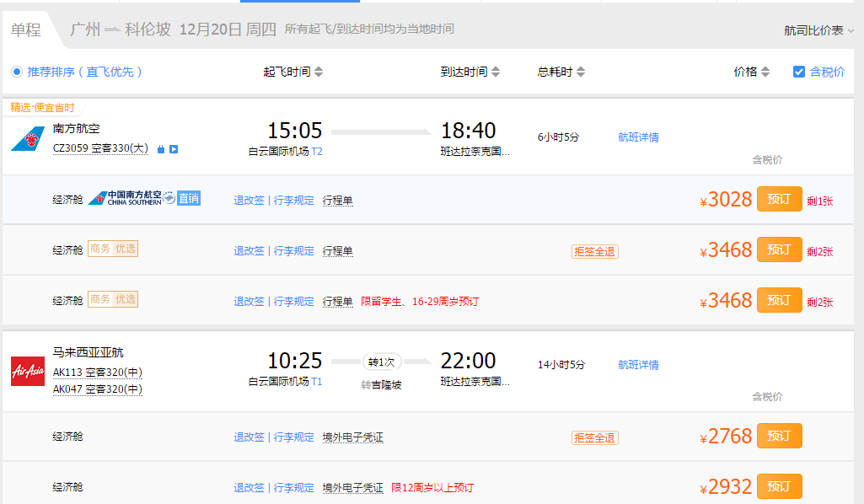This screenshot has height=504, width=864.
Task: Click the 6小时5分 duration text
Action: pyautogui.click(x=558, y=137)
